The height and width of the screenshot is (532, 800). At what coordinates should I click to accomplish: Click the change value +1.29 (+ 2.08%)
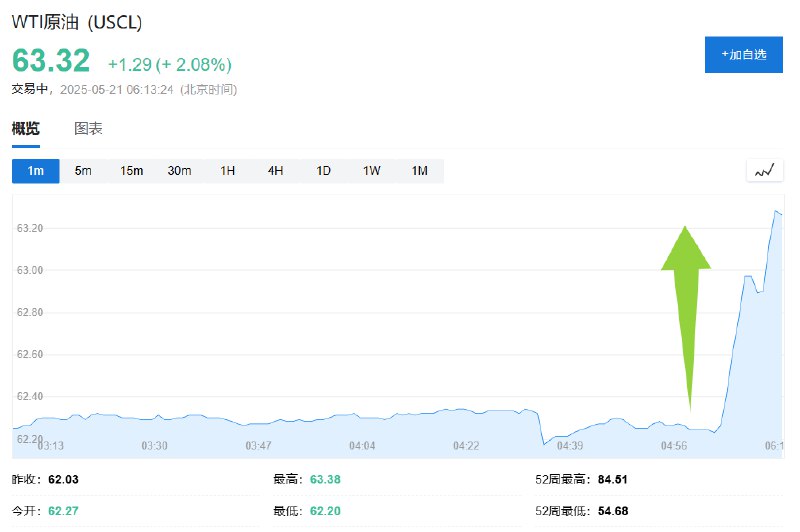coord(170,65)
